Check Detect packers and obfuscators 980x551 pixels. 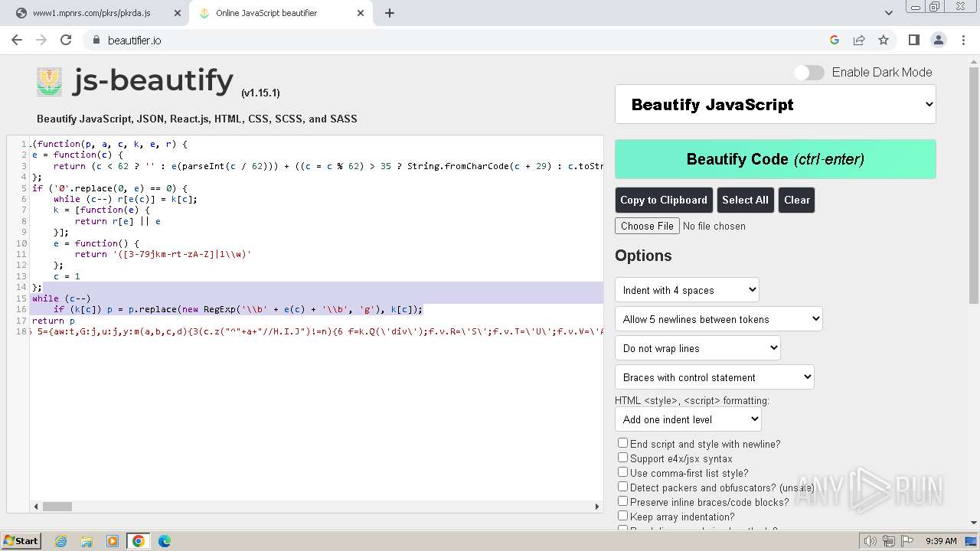click(x=622, y=487)
